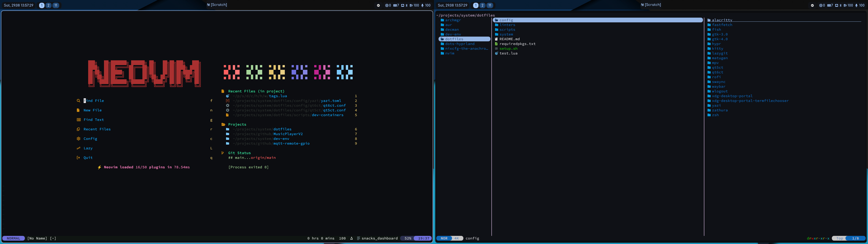Switch to workspace 2 on left monitor bar
The image size is (868, 244).
pyautogui.click(x=48, y=5)
